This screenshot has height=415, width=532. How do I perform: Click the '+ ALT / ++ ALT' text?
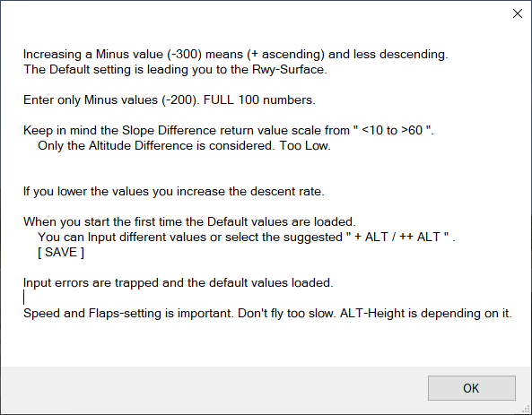coord(397,237)
